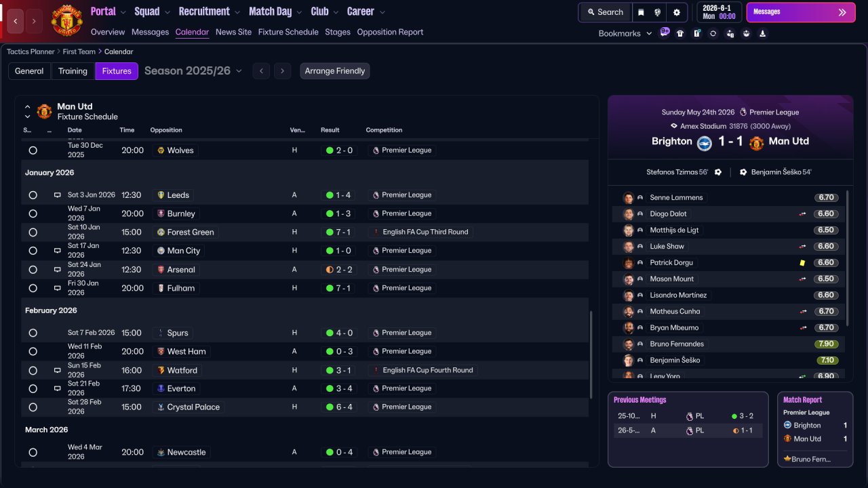
Task: Click the yellow card icon for Patrick Dorgu
Action: point(803,263)
